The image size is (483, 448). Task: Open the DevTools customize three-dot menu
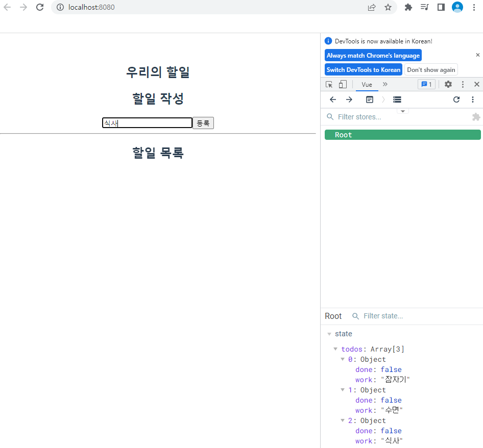tap(463, 84)
